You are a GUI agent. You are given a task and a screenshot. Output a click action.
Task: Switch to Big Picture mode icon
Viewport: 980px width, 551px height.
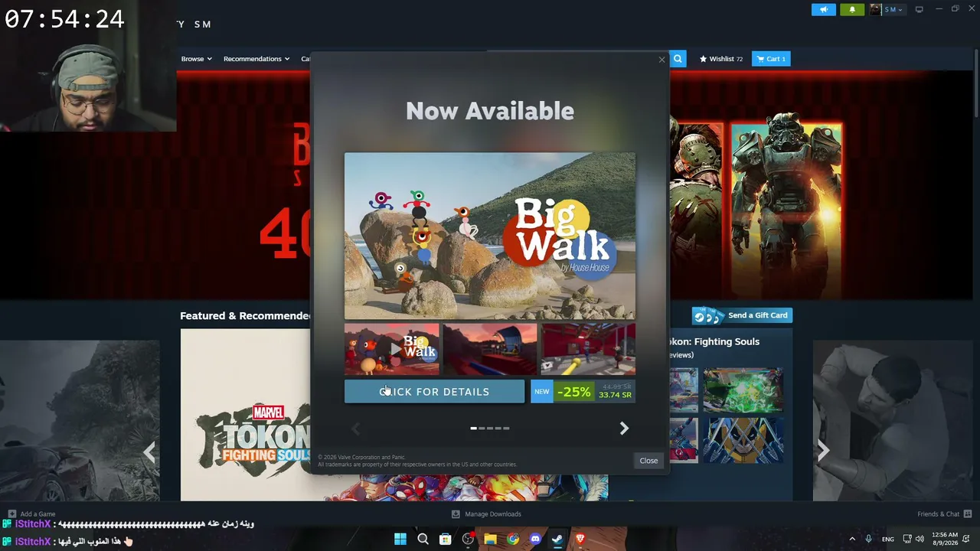coord(919,10)
